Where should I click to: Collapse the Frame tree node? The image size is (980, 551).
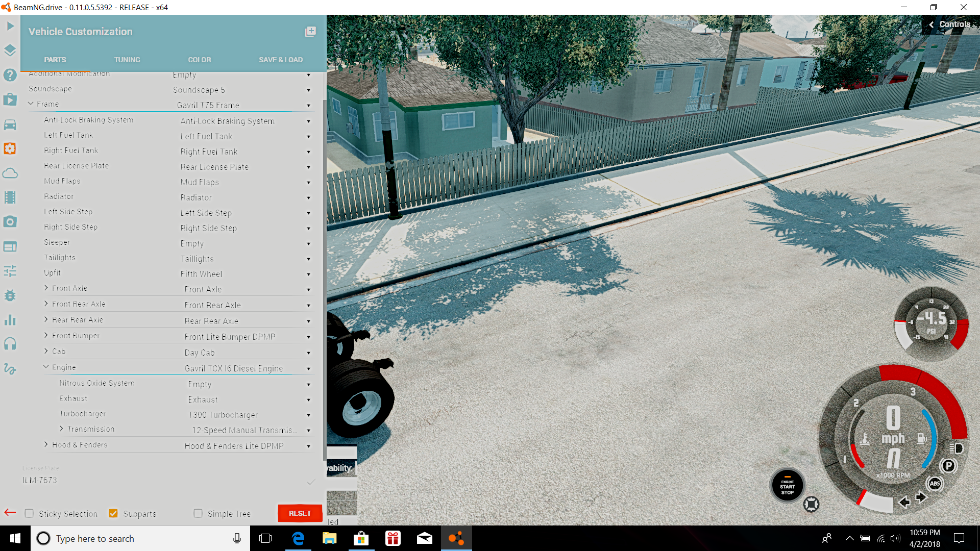[x=31, y=104]
